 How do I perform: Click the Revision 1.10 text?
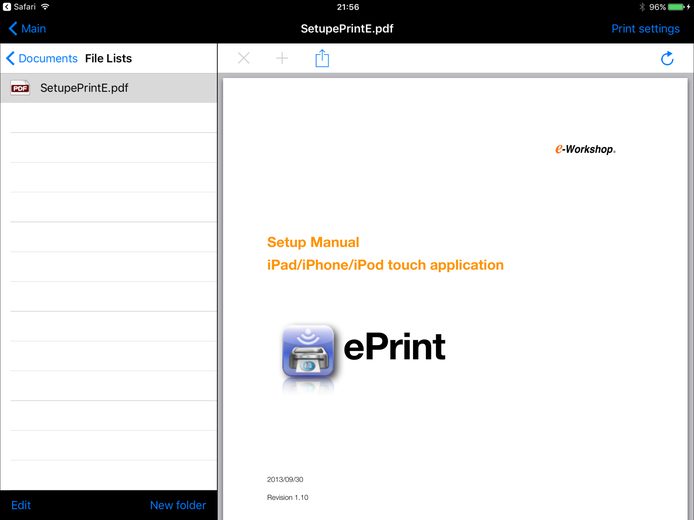point(288,497)
